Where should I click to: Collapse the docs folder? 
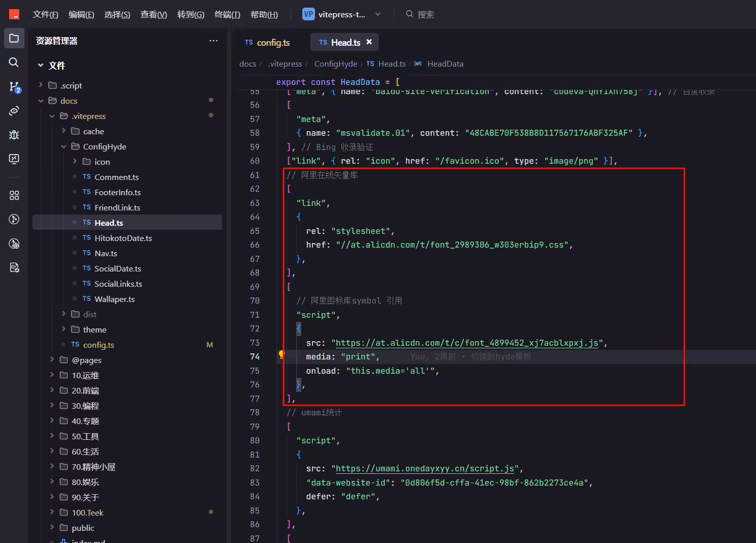point(41,101)
